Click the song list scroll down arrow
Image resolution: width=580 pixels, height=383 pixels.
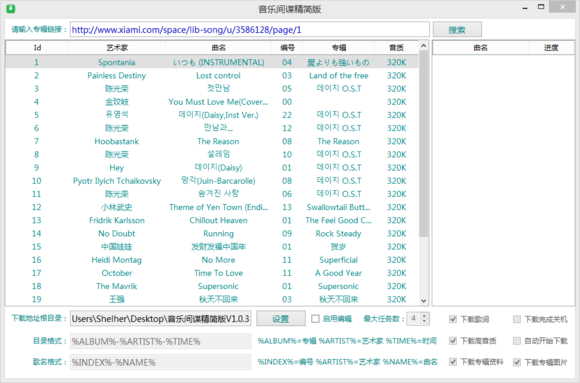click(424, 301)
